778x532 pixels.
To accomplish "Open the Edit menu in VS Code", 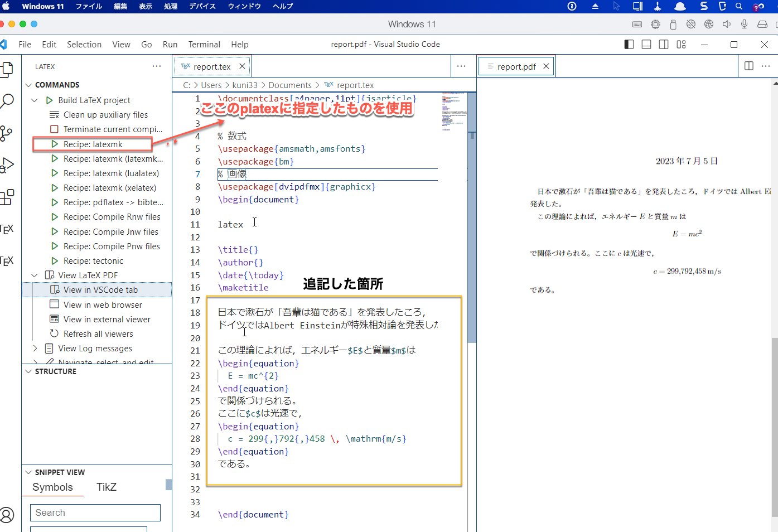I will [x=49, y=45].
